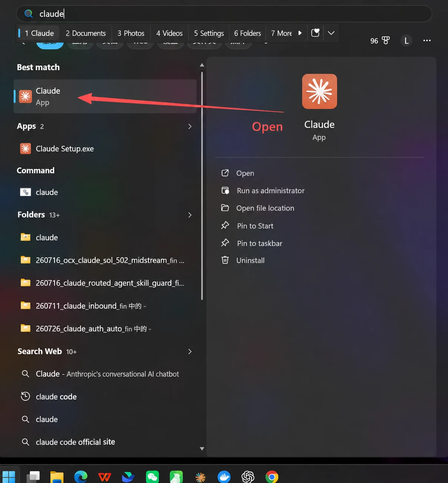Click inside the search box containing claude

coord(224,14)
